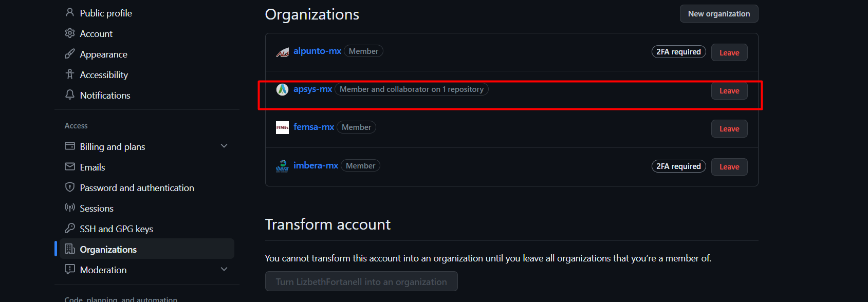Click the Public profile person icon

(70, 13)
